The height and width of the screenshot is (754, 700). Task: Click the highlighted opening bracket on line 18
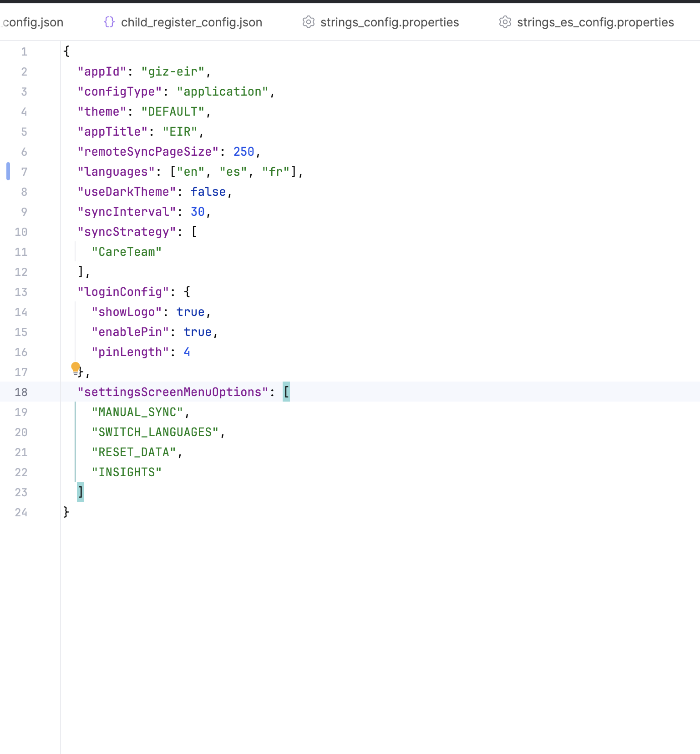pos(286,392)
